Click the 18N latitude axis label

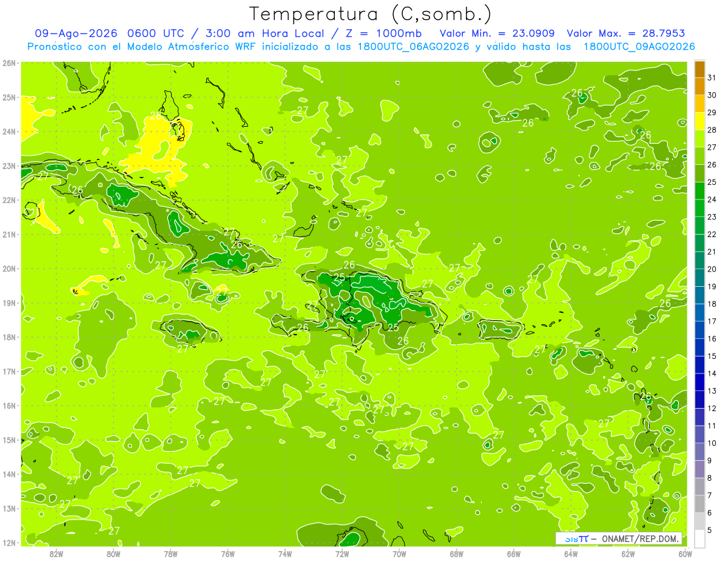(9, 337)
